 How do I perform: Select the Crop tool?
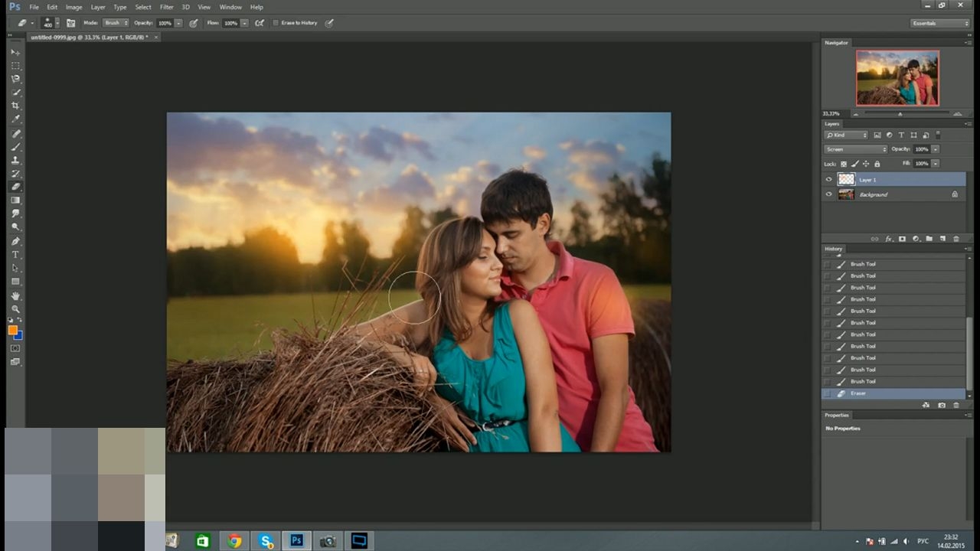pos(15,106)
